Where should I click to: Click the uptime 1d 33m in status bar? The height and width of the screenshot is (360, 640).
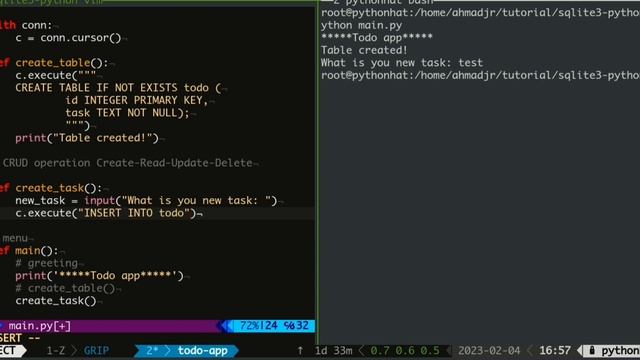[333, 350]
